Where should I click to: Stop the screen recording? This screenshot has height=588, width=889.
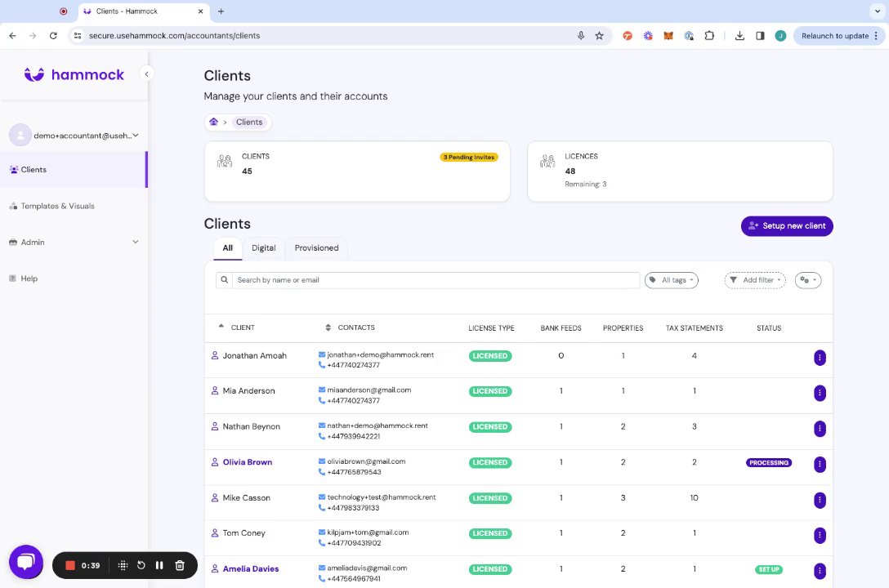click(x=70, y=565)
